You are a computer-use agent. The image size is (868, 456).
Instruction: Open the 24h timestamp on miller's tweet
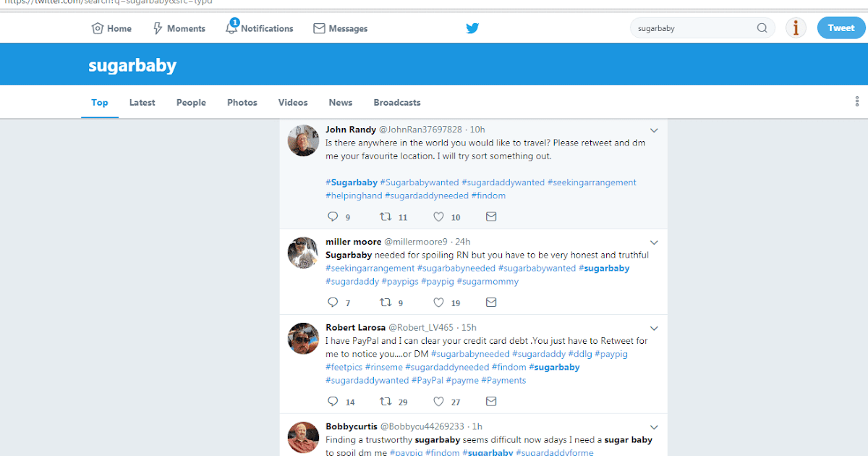pos(463,242)
